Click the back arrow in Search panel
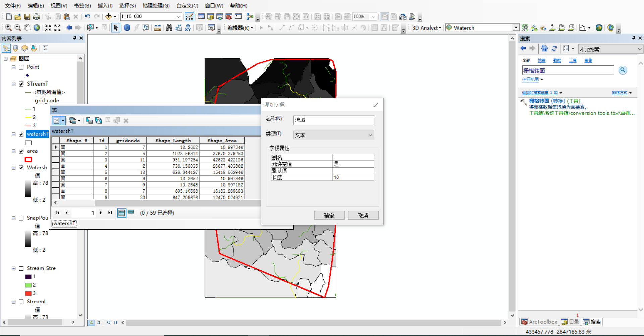The image size is (644, 336). [x=523, y=49]
